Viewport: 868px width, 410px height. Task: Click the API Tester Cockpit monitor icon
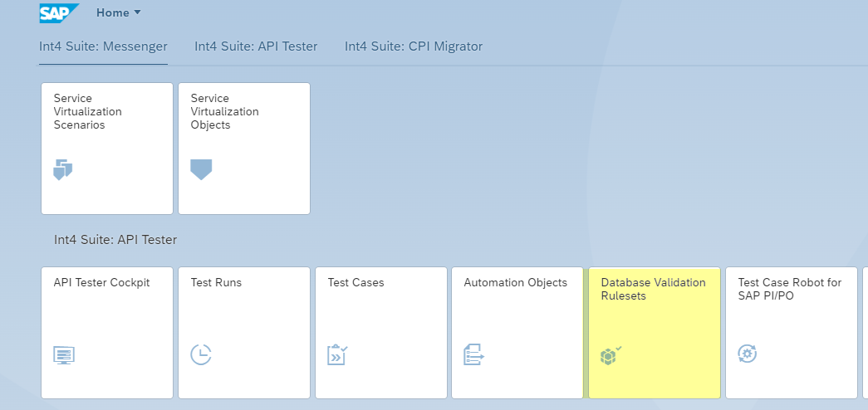tap(64, 355)
